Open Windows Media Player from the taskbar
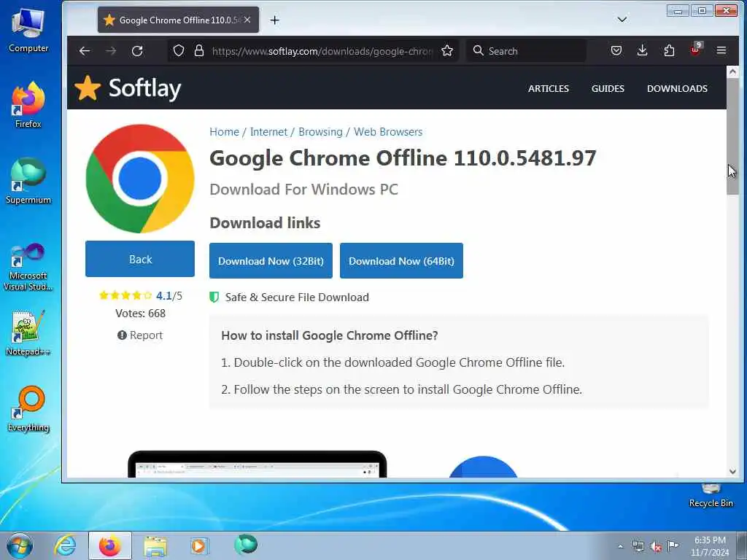Viewport: 747px width, 560px height. point(198,545)
